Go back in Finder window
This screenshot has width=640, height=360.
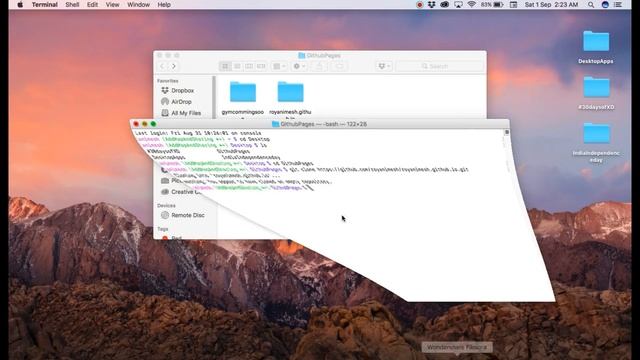(162, 66)
